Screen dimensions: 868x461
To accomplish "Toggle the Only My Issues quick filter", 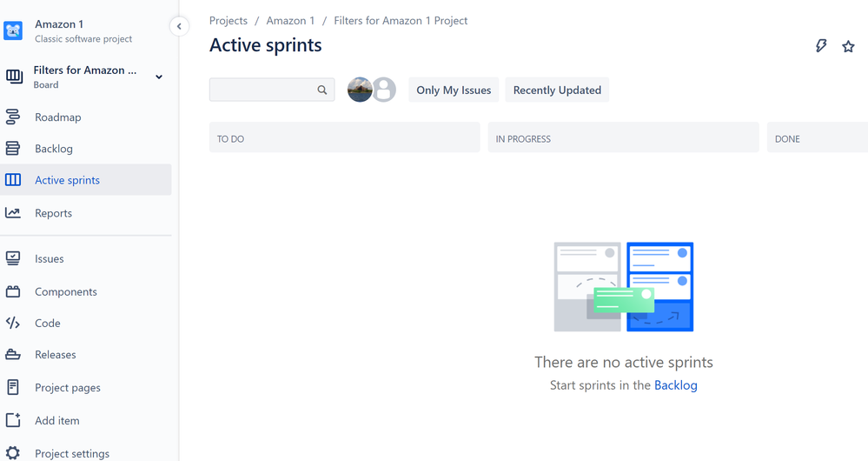I will pyautogui.click(x=454, y=90).
